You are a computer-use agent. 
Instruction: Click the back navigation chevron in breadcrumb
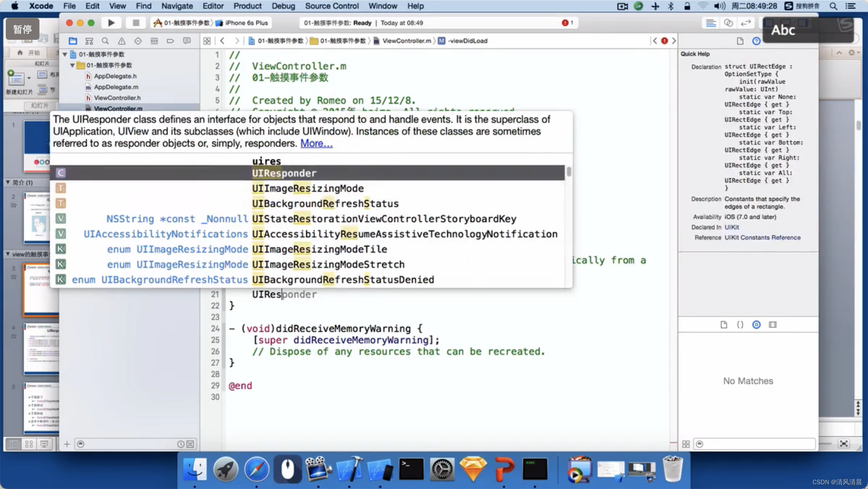coord(222,41)
